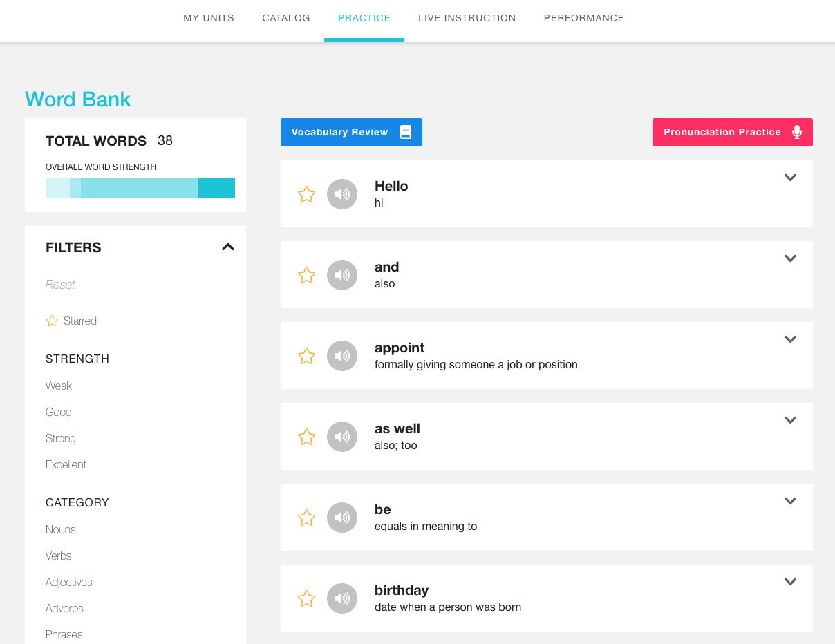
Task: Select the Practice tab
Action: (364, 18)
